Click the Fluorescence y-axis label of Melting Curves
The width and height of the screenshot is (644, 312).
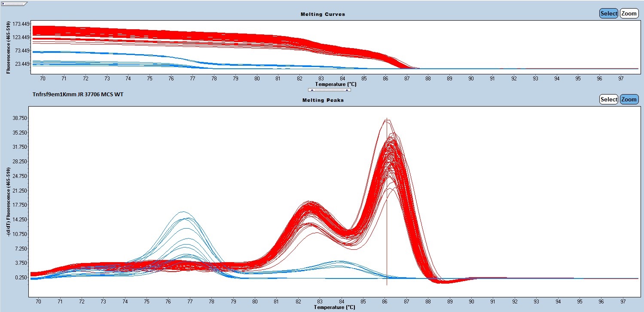(8, 46)
